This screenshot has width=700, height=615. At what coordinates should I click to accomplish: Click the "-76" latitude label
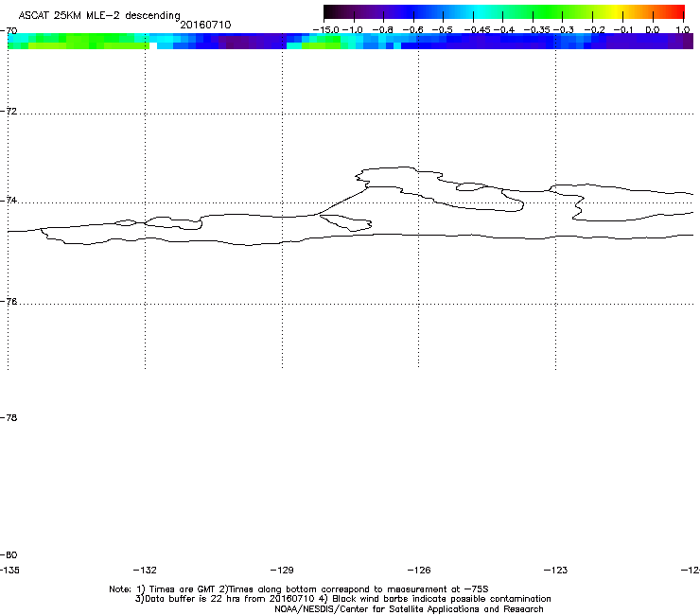[9, 302]
